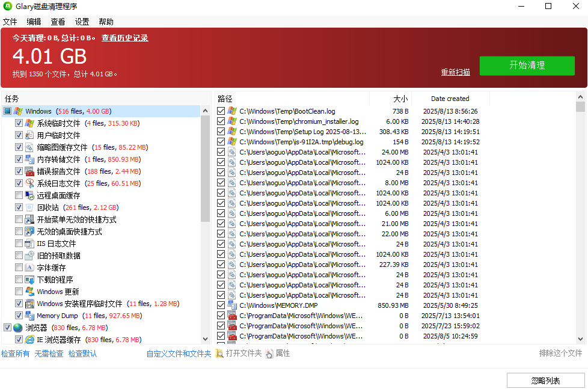Screen dimensions: 588x389
Task: Uncheck the 回收站 checkbox
Action: (x=19, y=207)
